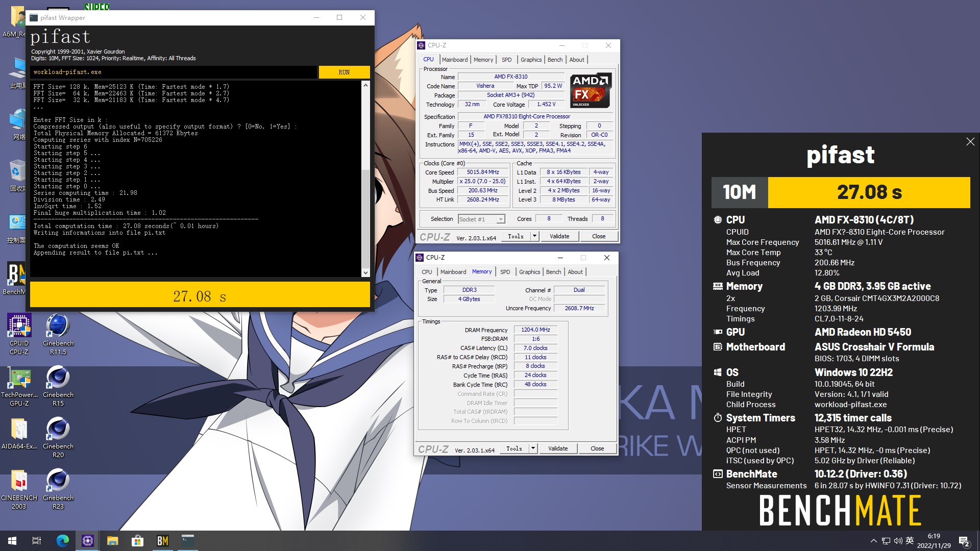Image resolution: width=980 pixels, height=551 pixels.
Task: Switch to Memory tab in top CPU-Z
Action: pyautogui.click(x=483, y=60)
